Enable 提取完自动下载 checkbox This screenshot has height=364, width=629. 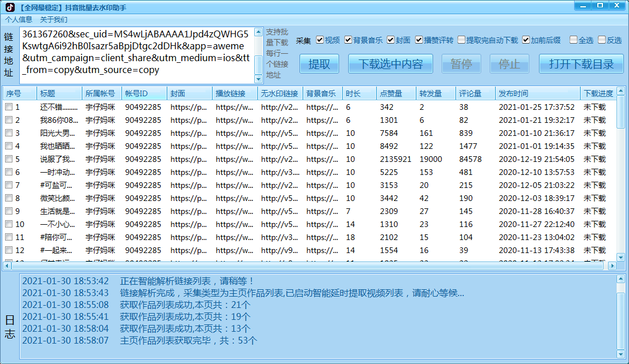[461, 40]
